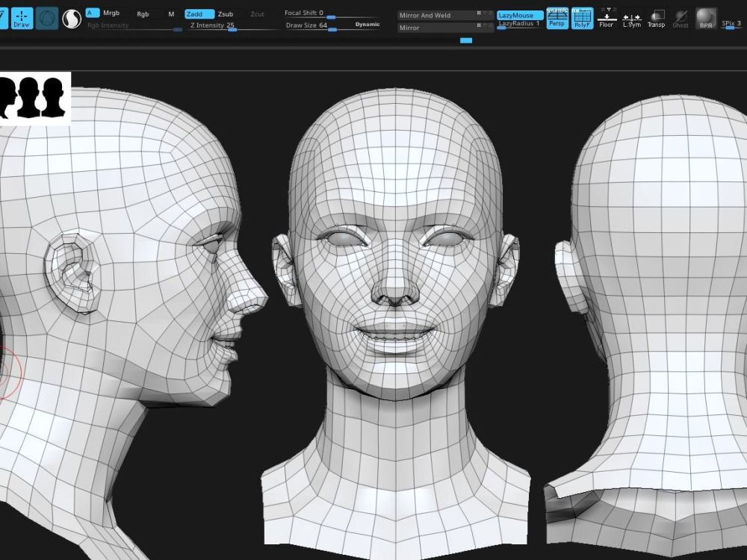
Task: Enable Rgb painting mode
Action: coord(143,14)
